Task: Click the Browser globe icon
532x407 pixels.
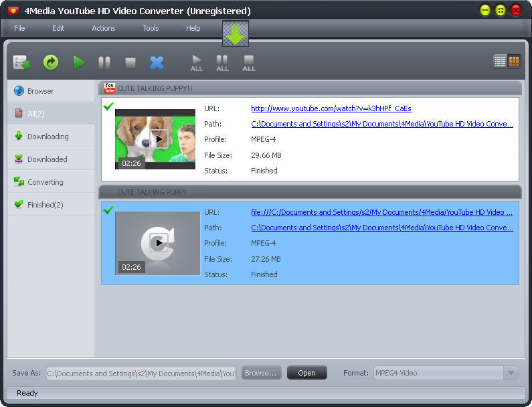Action: [19, 90]
